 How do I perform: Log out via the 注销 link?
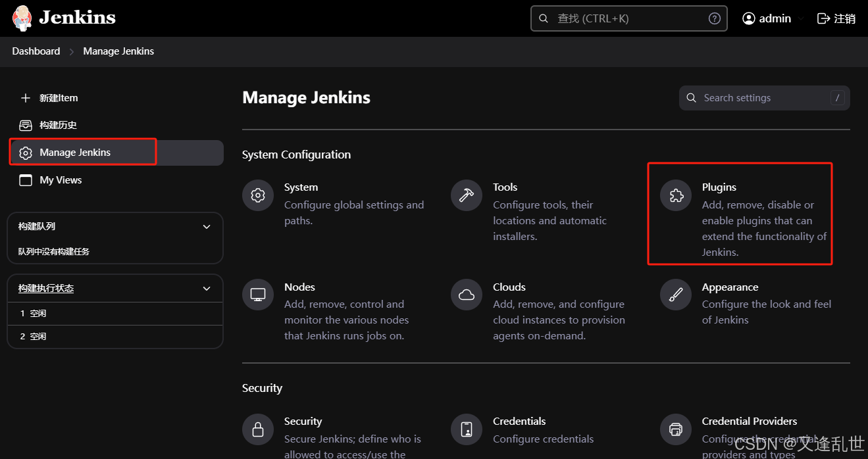pyautogui.click(x=836, y=18)
